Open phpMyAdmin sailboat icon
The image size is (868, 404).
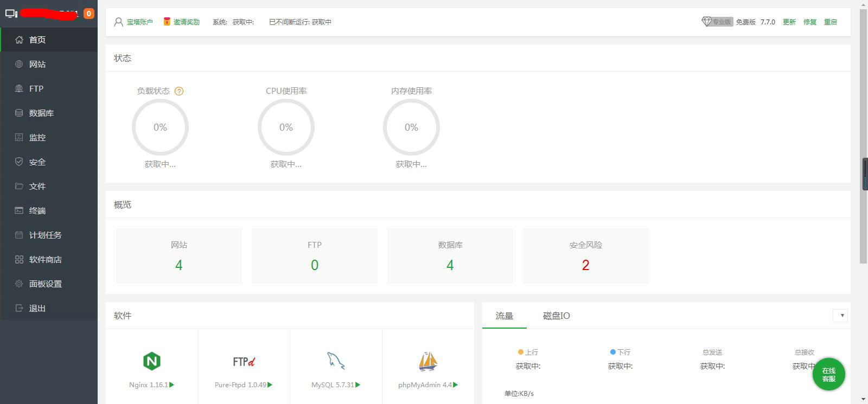428,361
